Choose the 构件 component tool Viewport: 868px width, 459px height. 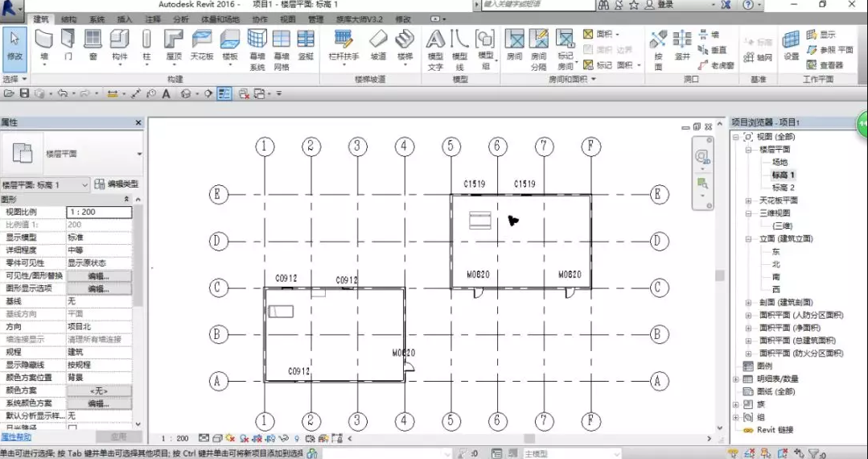click(x=119, y=46)
